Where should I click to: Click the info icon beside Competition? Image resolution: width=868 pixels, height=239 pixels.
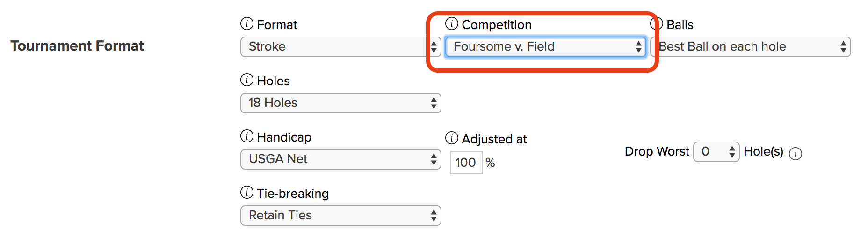point(452,23)
